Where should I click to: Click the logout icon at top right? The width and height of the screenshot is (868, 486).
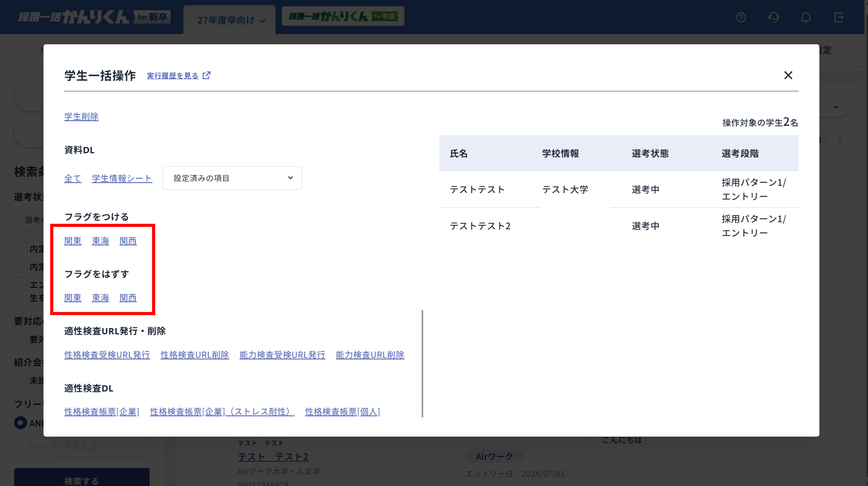[x=839, y=17]
